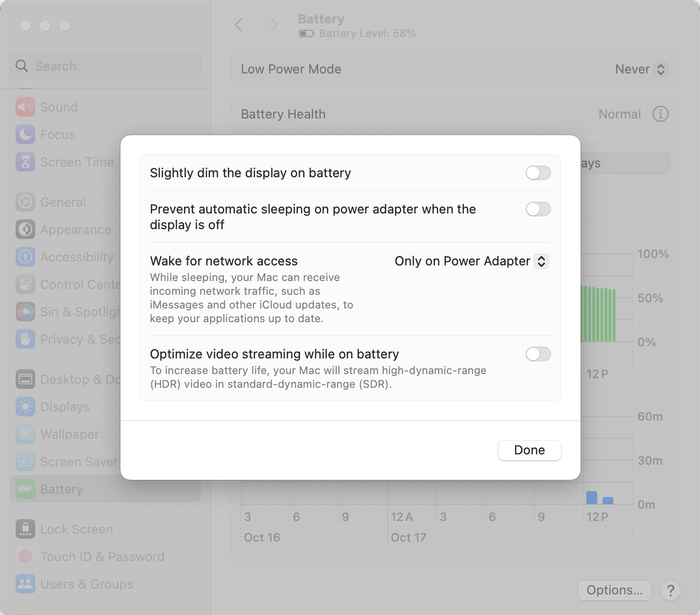
Task: Open the Desktop & Dock icon
Action: click(25, 379)
